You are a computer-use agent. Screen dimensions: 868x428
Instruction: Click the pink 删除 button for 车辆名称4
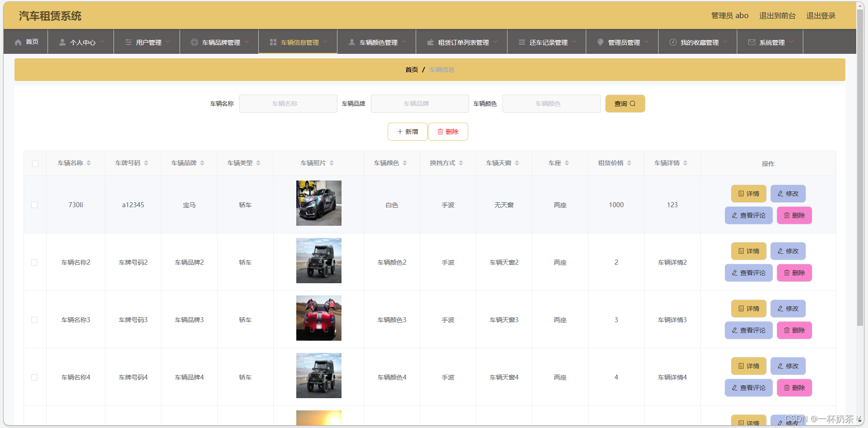[x=794, y=388]
